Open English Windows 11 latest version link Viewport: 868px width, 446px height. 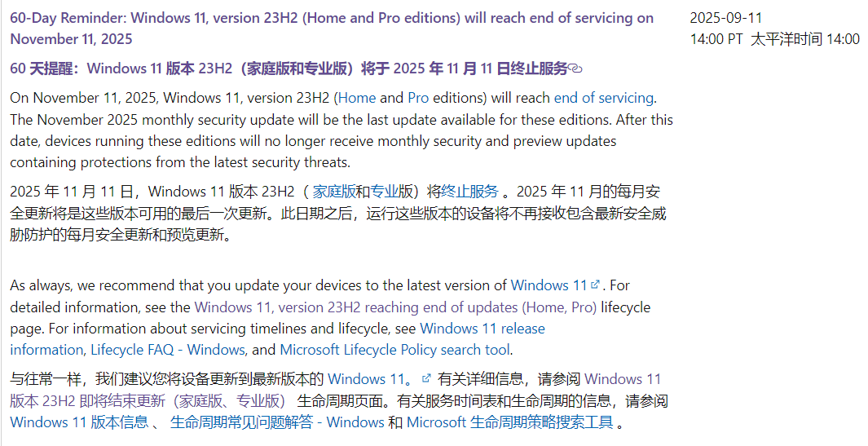[x=548, y=285]
